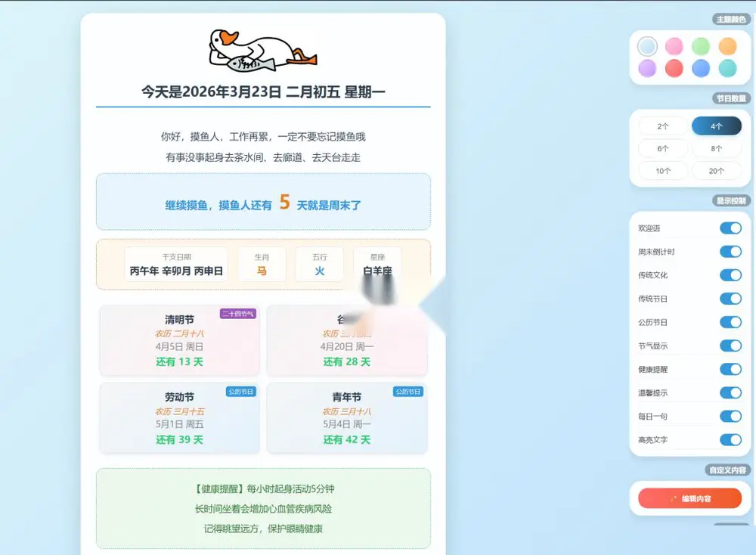
Task: Click the 公历节日 tag on 青年节
Action: click(408, 392)
